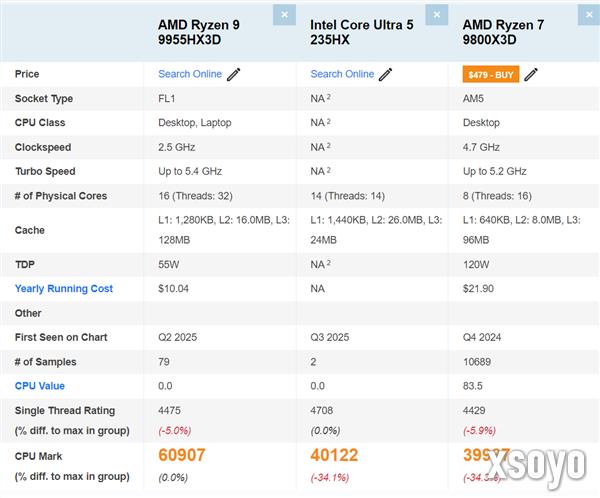This screenshot has height=498, width=600.
Task: Click the $10.04 running cost
Action: tap(173, 289)
